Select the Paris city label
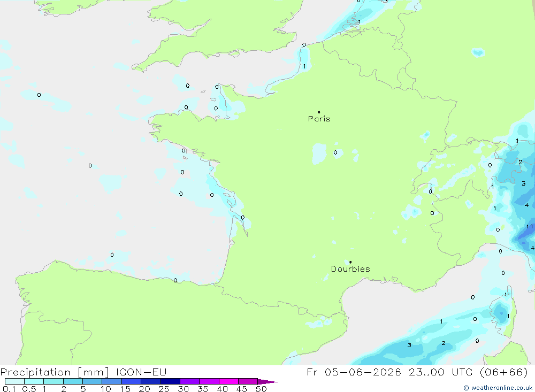 (319, 119)
